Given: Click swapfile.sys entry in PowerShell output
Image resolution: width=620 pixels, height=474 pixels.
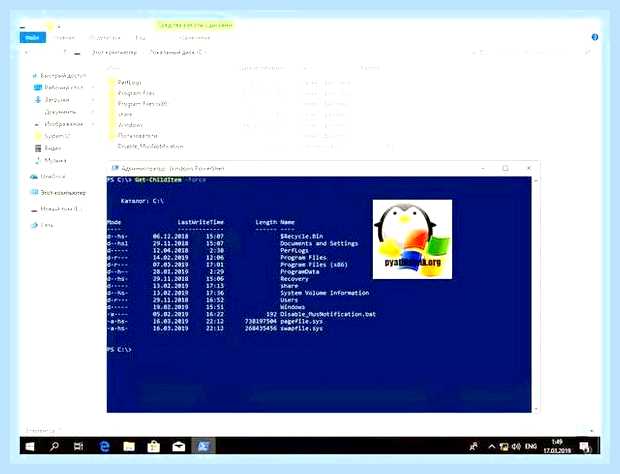Looking at the screenshot, I should (301, 329).
